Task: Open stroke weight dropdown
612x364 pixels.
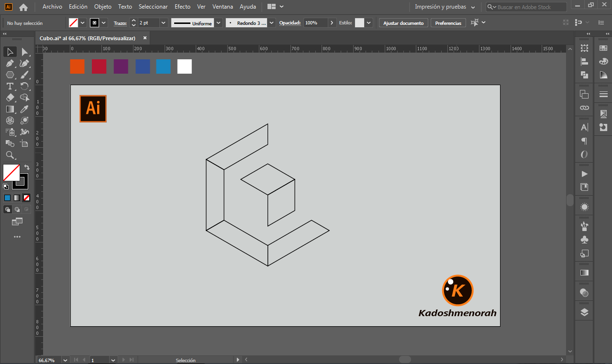Action: click(x=164, y=23)
